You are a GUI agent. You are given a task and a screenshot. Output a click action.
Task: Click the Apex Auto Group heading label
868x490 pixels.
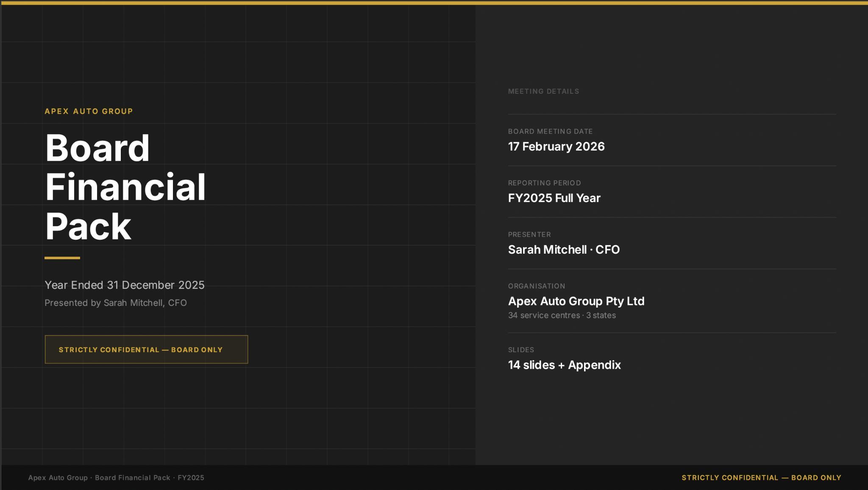89,111
